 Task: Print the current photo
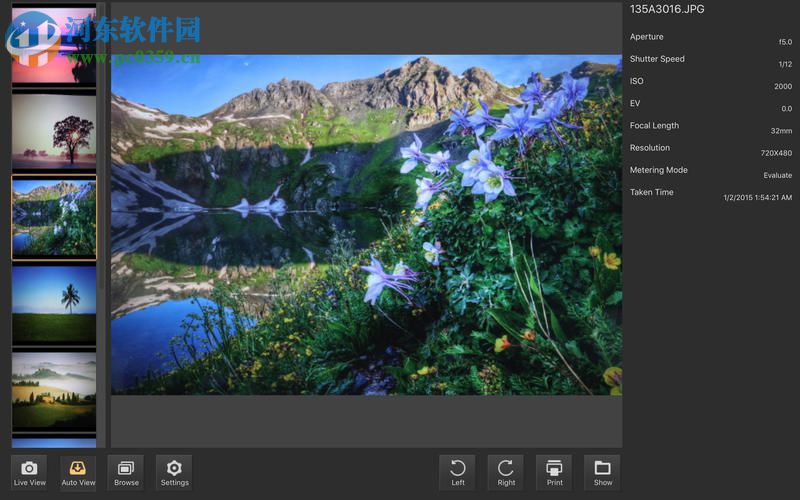554,472
